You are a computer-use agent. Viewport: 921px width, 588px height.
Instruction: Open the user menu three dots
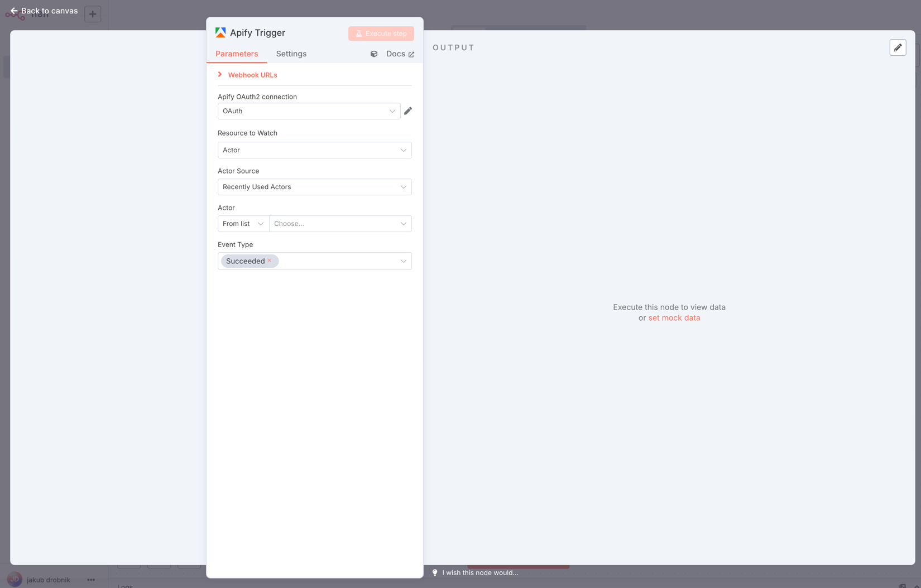pyautogui.click(x=91, y=580)
